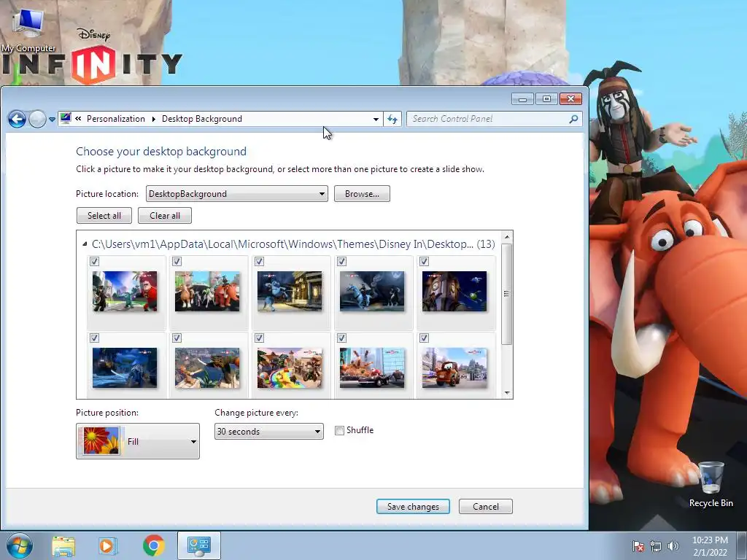Uncheck the rainbow track wallpaper checkbox

pyautogui.click(x=259, y=338)
